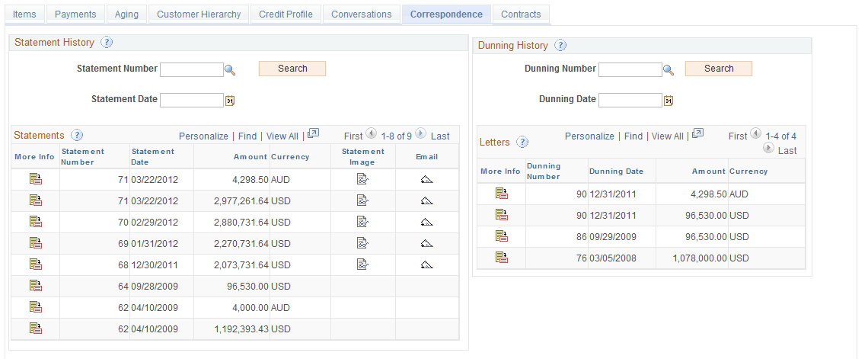Viewport: 868px width, 359px height.
Task: Switch to the Aging tab
Action: (x=126, y=14)
